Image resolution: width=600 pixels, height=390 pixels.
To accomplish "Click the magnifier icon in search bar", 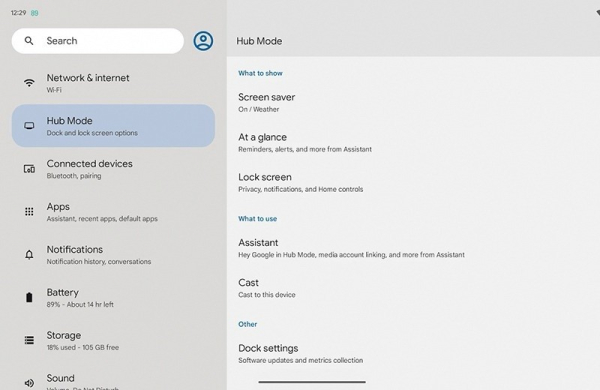I will pos(29,41).
